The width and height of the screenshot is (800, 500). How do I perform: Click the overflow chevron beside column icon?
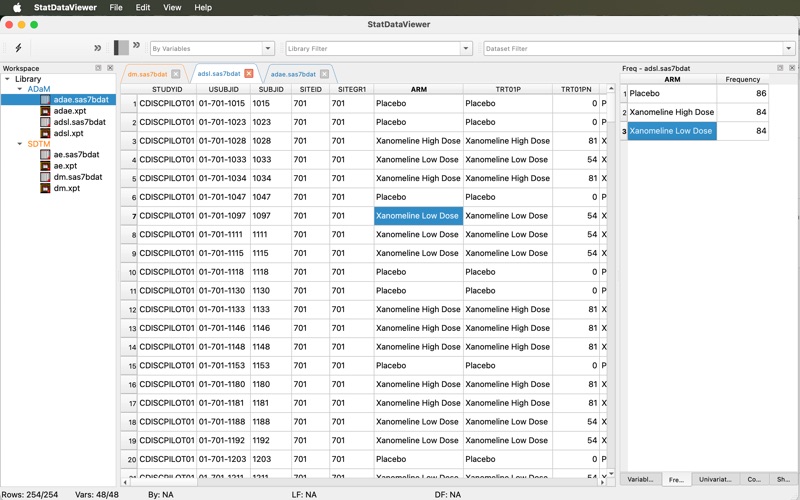click(136, 45)
